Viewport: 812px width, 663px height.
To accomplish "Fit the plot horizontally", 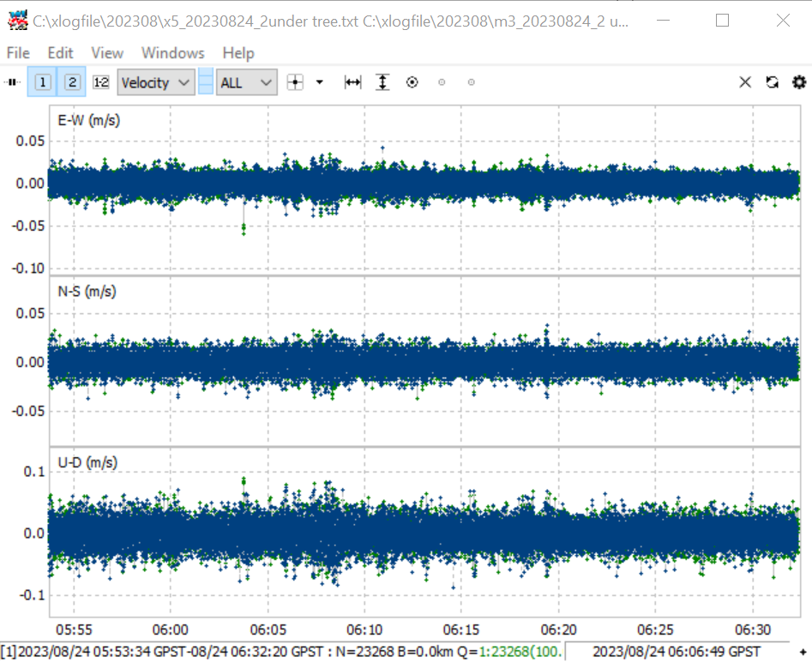I will pyautogui.click(x=352, y=82).
